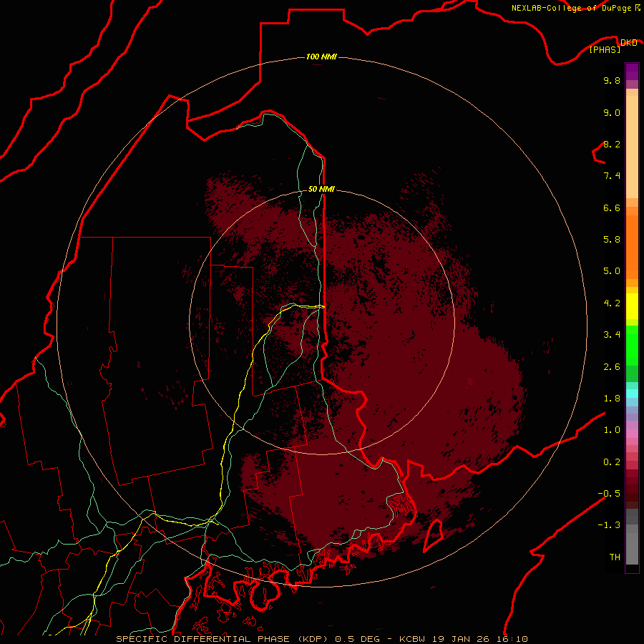Click the 9.0 value on color scale
This screenshot has height=644, width=644.
click(x=612, y=112)
